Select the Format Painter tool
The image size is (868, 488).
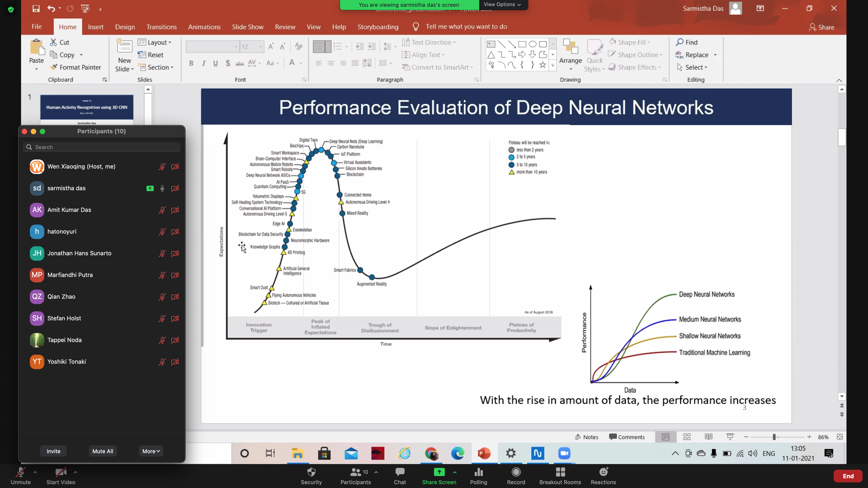[76, 67]
